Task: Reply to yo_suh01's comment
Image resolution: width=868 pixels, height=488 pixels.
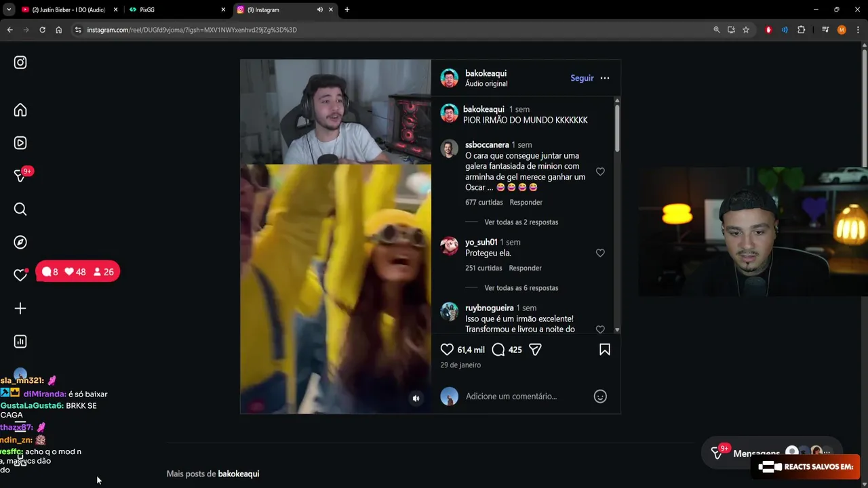Action: [x=526, y=268]
